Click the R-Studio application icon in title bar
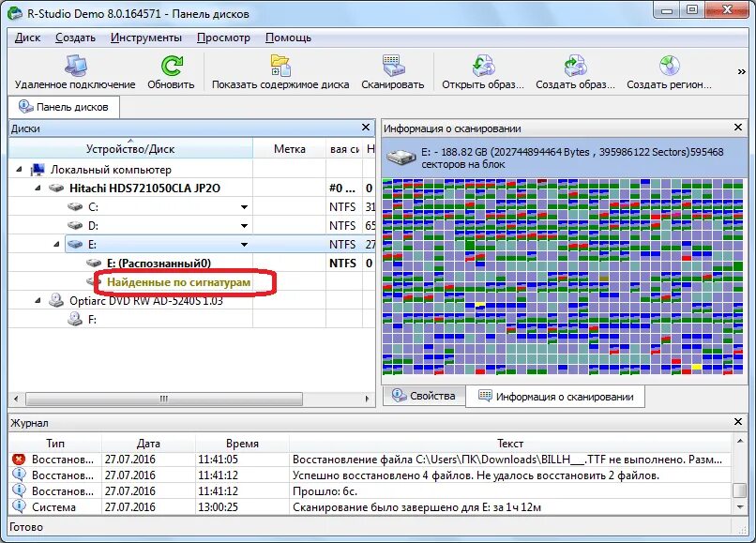756x543 pixels. pos(15,12)
